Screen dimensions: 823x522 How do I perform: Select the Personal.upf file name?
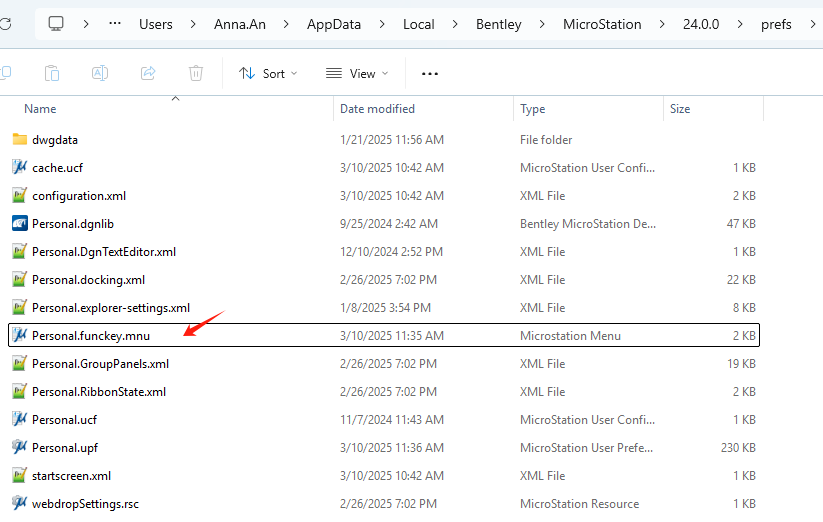tap(65, 448)
